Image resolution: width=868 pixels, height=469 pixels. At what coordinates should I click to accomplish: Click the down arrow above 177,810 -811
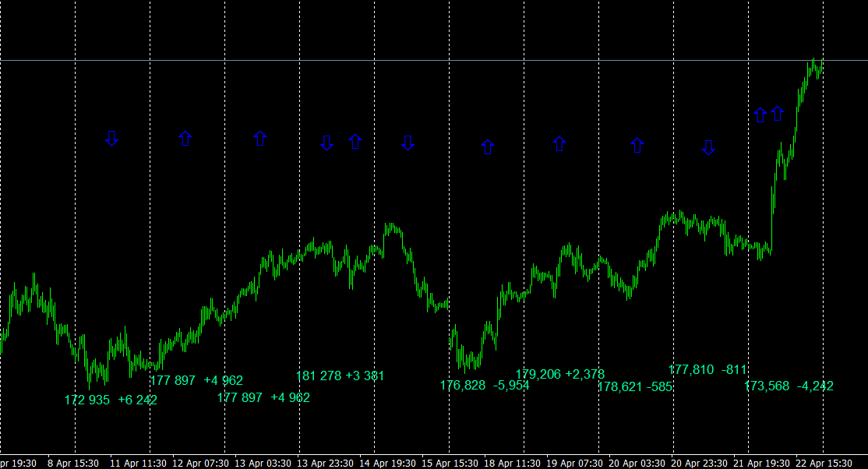[x=708, y=147]
